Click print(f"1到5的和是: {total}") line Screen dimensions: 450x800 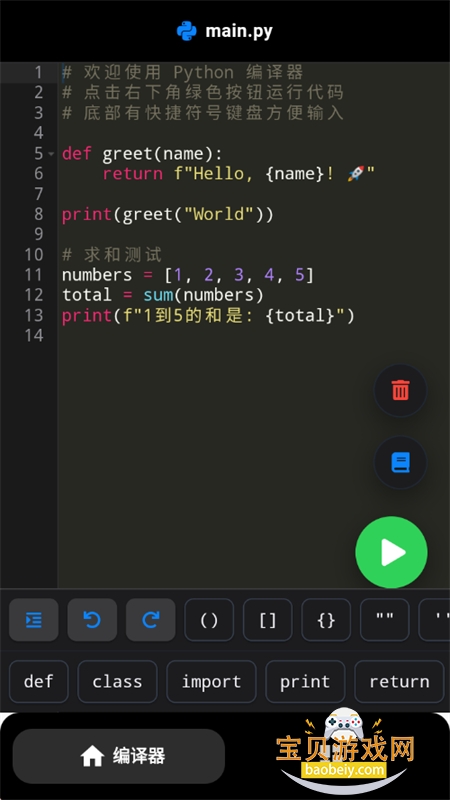[x=208, y=315]
